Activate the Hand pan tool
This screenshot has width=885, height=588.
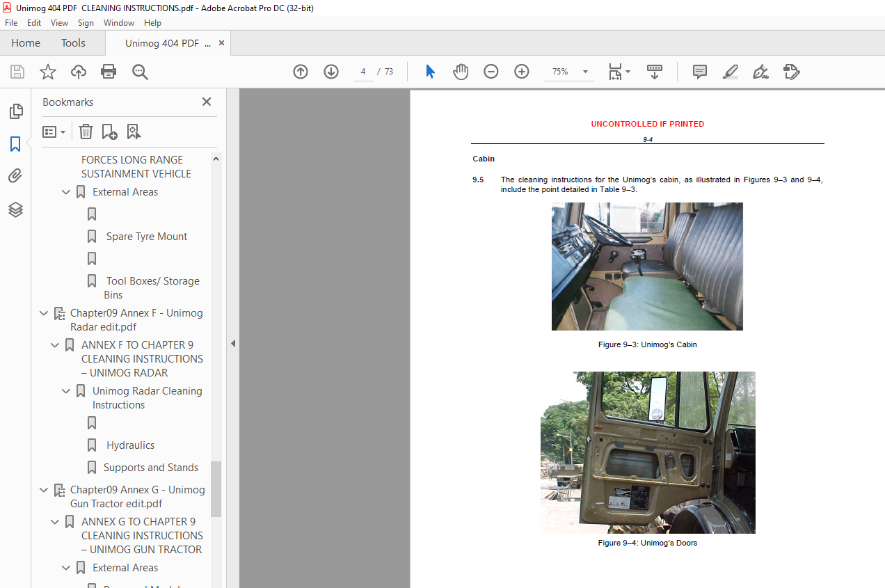pos(461,72)
